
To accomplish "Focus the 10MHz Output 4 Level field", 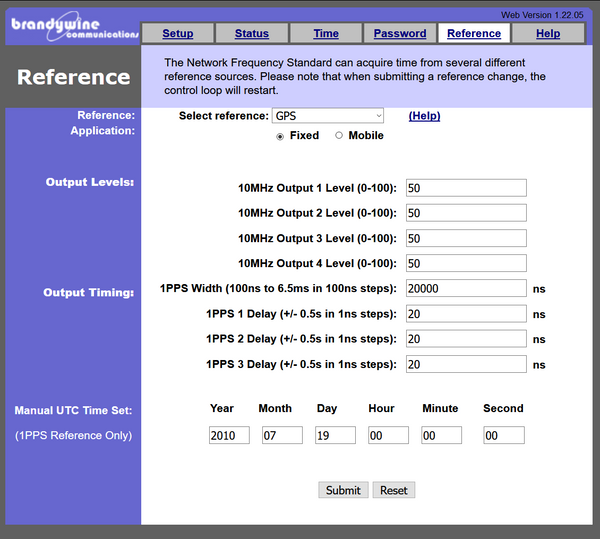I will 466,263.
